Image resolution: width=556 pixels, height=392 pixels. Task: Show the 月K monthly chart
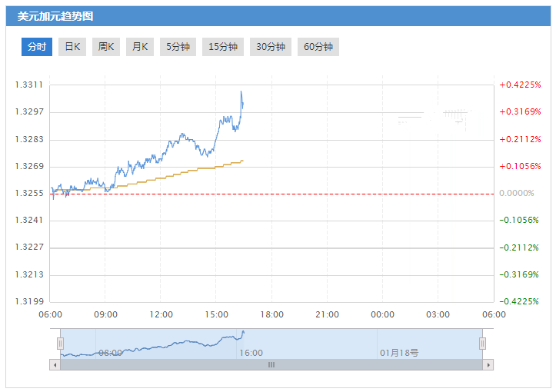[x=139, y=47]
